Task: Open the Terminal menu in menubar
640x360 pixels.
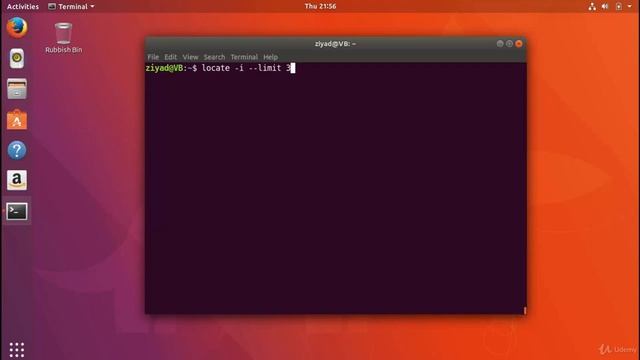Action: [244, 57]
